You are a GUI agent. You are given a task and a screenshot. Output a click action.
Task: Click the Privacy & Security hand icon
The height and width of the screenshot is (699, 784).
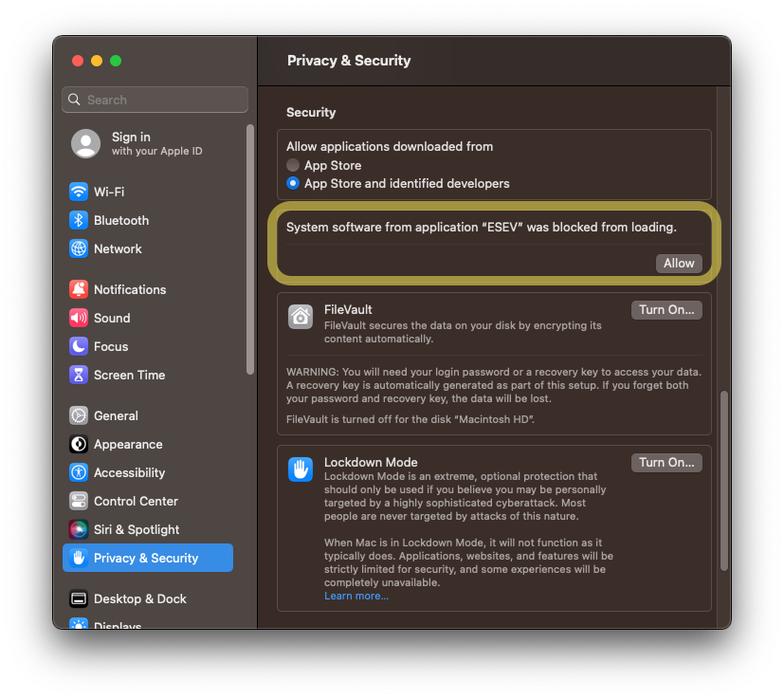pyautogui.click(x=79, y=558)
